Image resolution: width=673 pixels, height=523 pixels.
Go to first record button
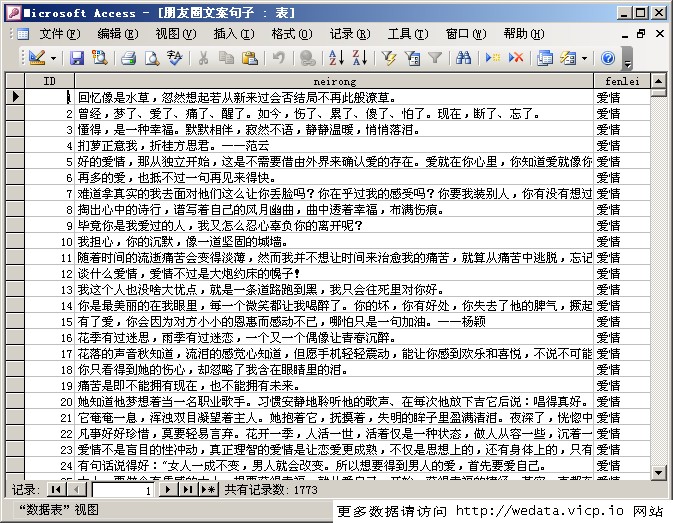[55, 490]
